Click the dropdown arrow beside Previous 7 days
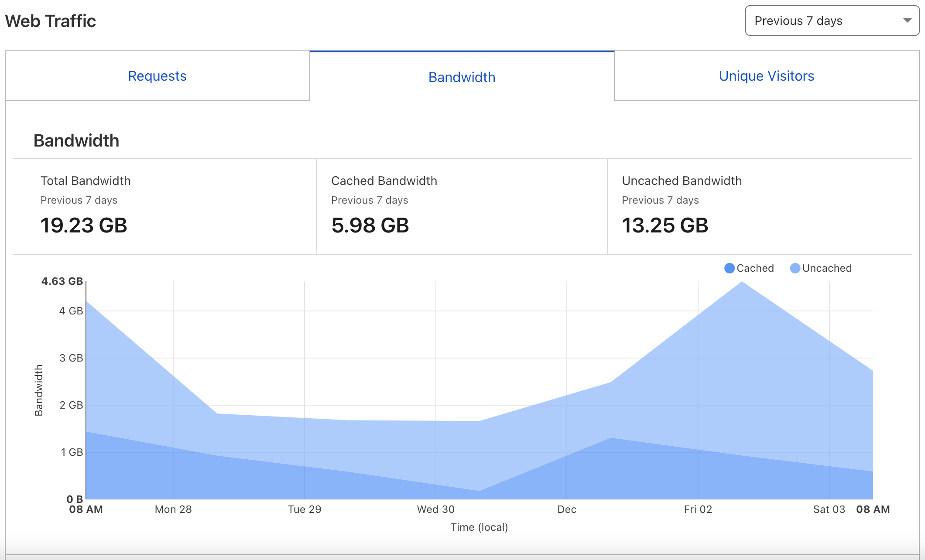Screen dimensions: 925x560 click(907, 20)
